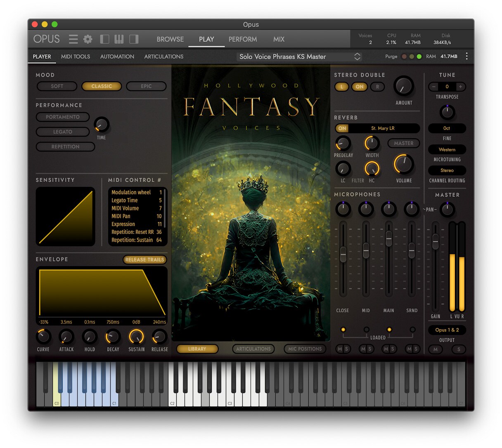Open settings with the gear icon
502x448 pixels.
88,39
